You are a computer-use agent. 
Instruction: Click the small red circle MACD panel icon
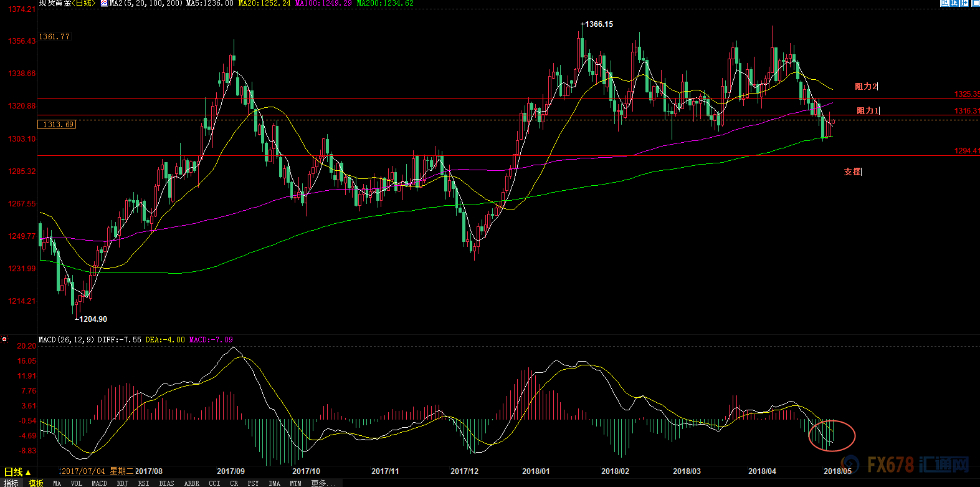[4, 339]
